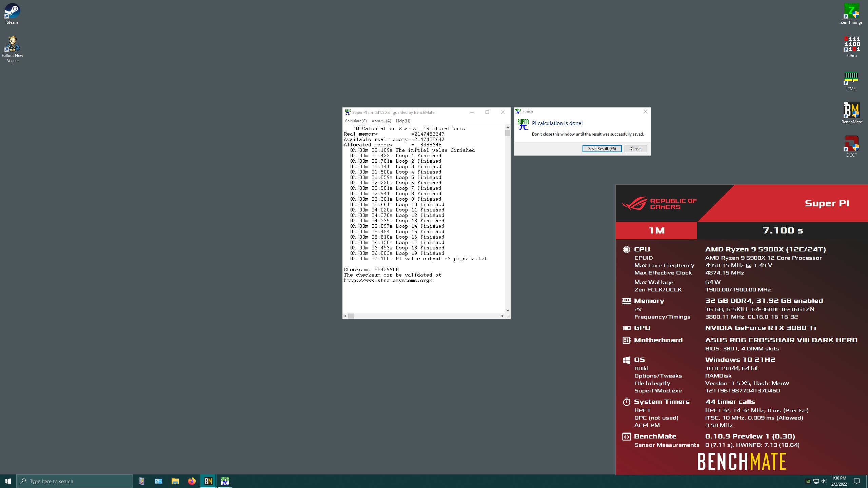Screen dimensions: 868x488
Task: Open the NVIDIA tray icon
Action: 808,481
